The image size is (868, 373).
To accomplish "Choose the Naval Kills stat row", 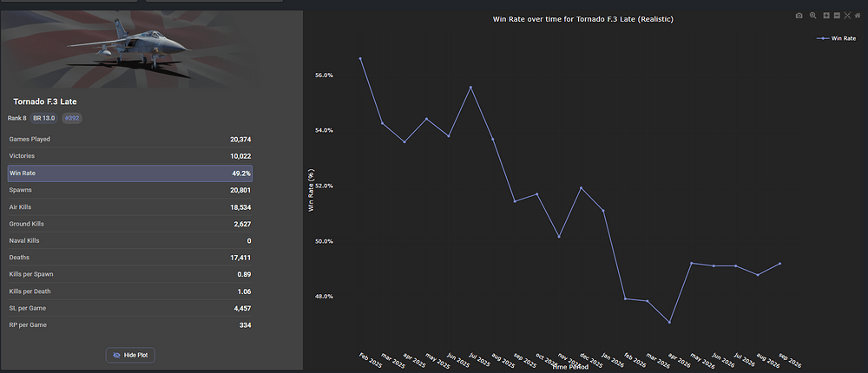I will [x=130, y=241].
